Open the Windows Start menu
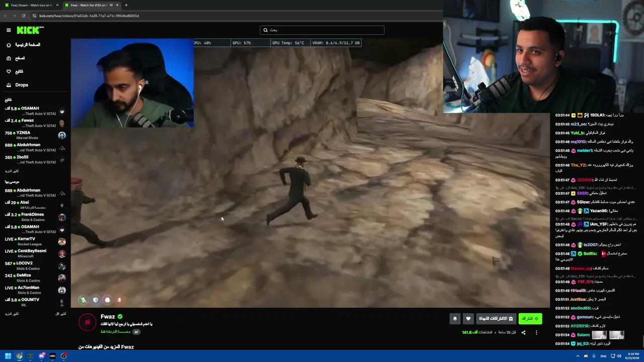 click(8, 356)
